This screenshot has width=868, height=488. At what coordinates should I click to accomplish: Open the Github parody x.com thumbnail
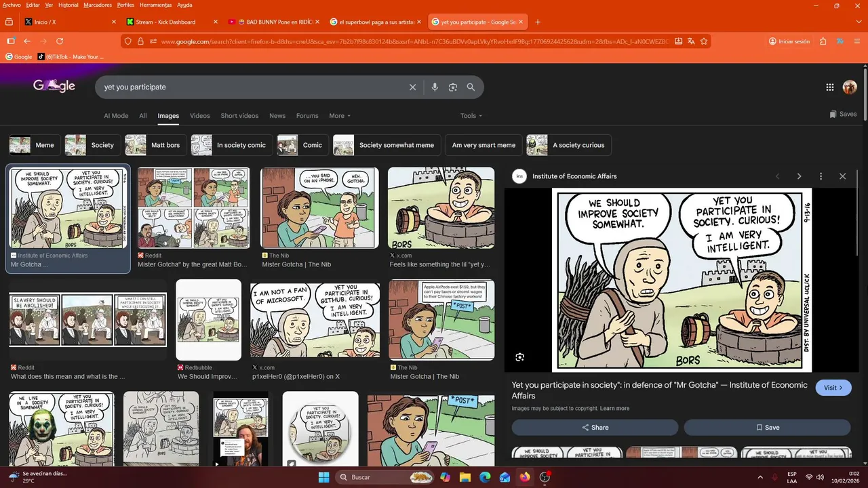coord(315,319)
